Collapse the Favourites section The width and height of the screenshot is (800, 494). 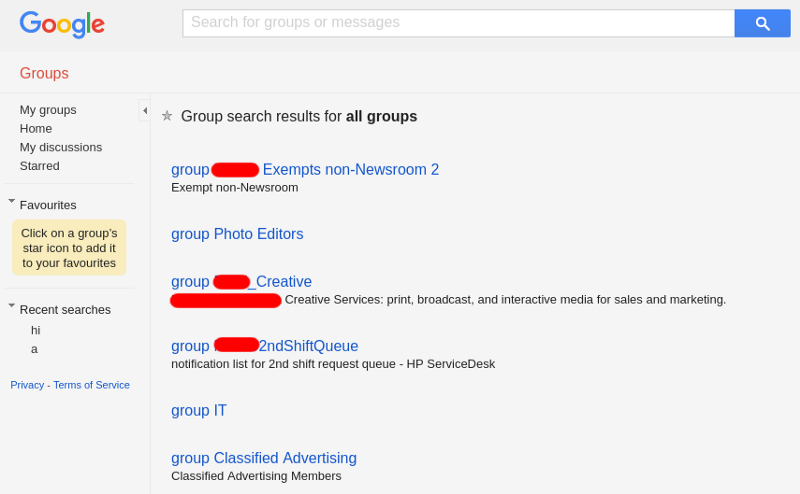tap(11, 201)
